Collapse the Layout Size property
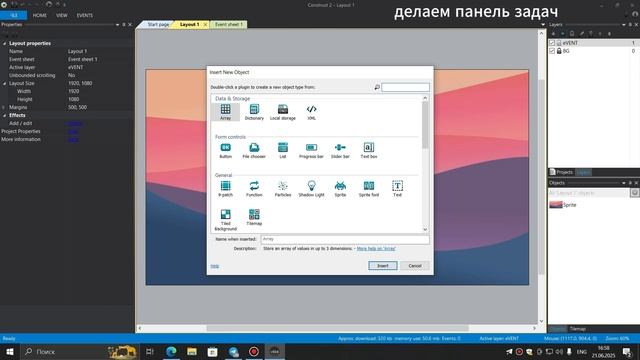Screen dimensions: 640x360 4,83
